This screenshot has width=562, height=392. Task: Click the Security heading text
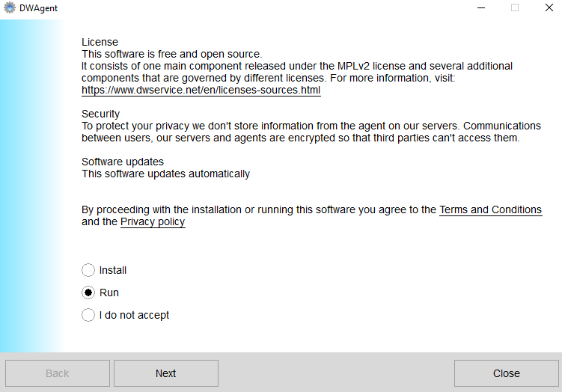101,114
